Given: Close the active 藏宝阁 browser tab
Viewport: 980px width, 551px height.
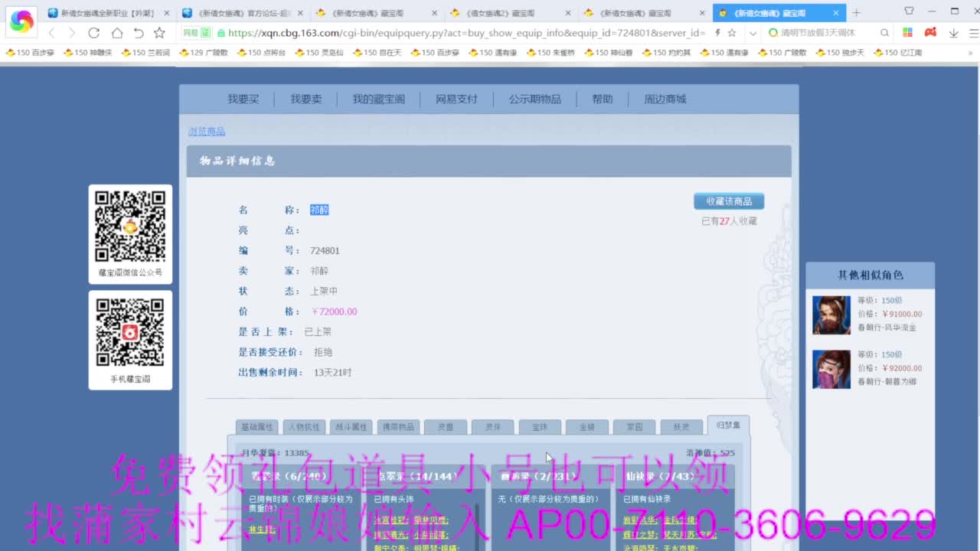Looking at the screenshot, I should (x=837, y=13).
